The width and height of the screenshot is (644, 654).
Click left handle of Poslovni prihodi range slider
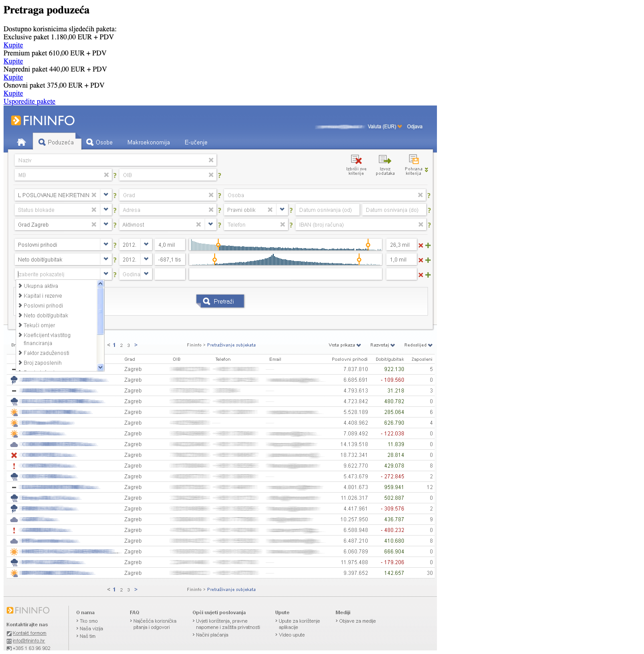[x=218, y=245]
